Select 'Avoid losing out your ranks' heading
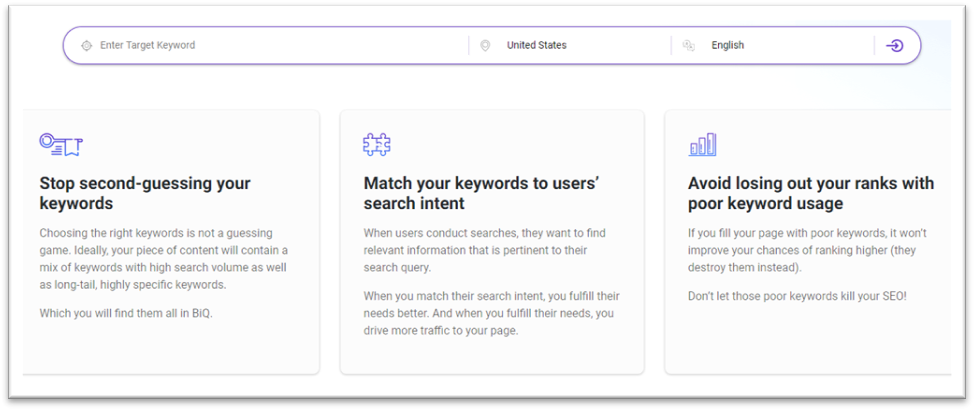Viewport: 976px width, 411px height. [x=811, y=193]
